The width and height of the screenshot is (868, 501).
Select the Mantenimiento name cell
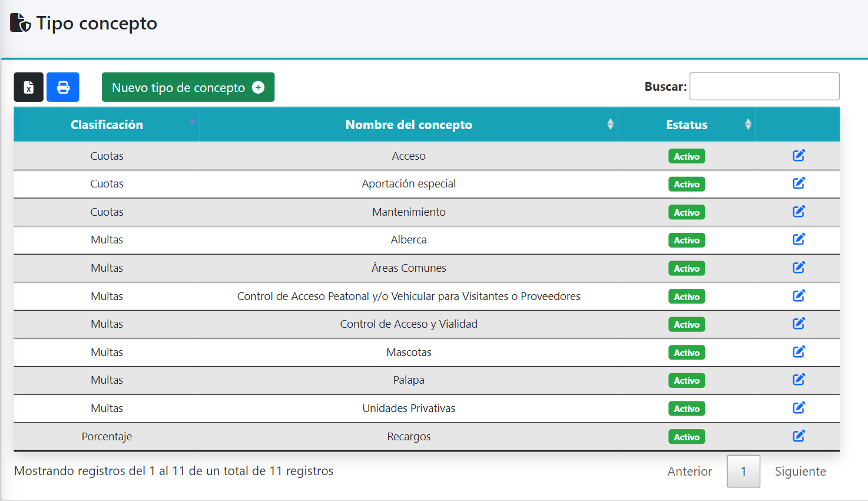[409, 212]
